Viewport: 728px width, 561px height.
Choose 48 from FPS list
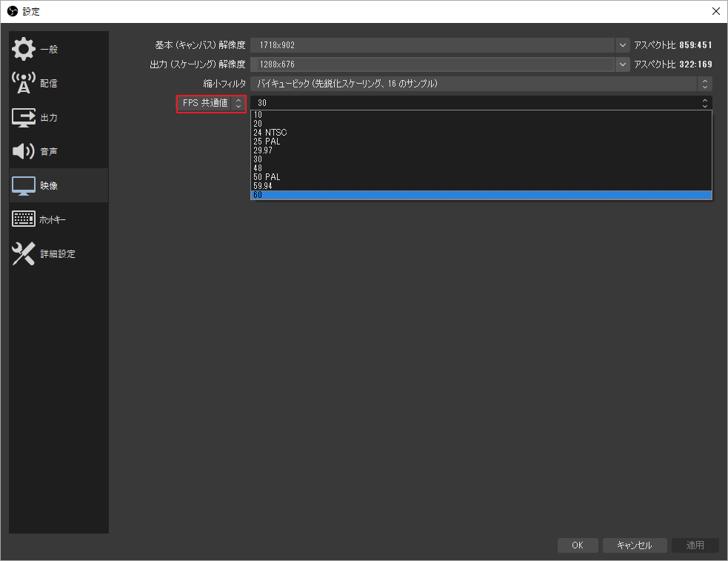(481, 168)
